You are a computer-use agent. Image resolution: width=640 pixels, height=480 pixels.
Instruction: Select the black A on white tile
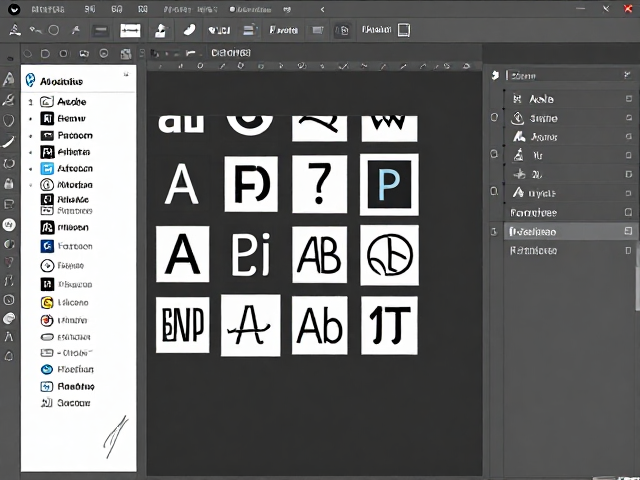coord(182,254)
